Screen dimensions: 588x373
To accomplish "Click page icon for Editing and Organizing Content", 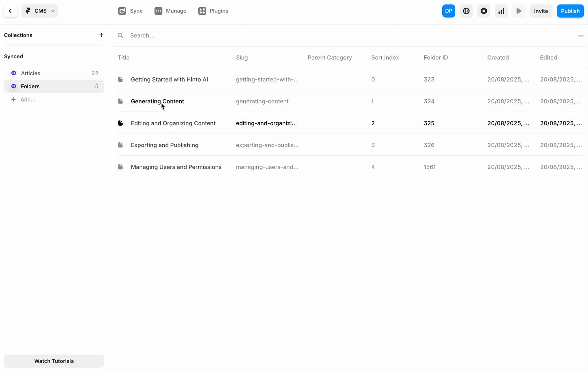I will (120, 123).
